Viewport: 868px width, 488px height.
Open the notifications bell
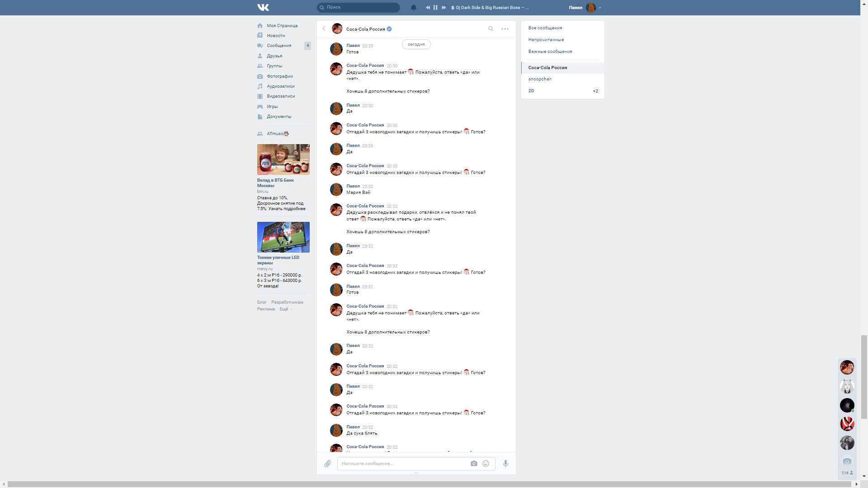pos(414,8)
